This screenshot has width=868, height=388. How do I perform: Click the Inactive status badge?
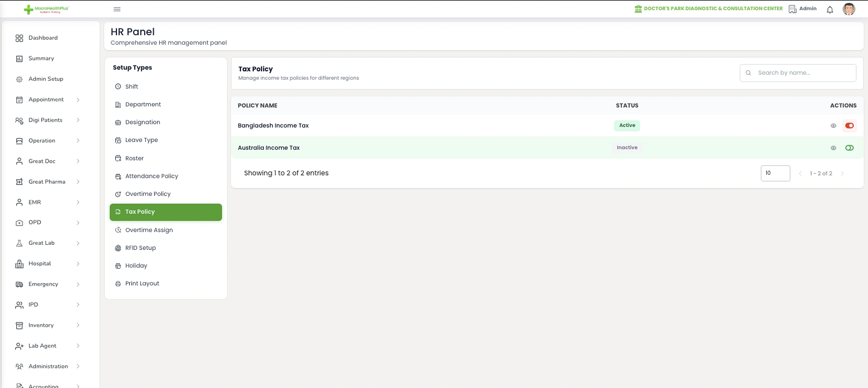click(627, 148)
